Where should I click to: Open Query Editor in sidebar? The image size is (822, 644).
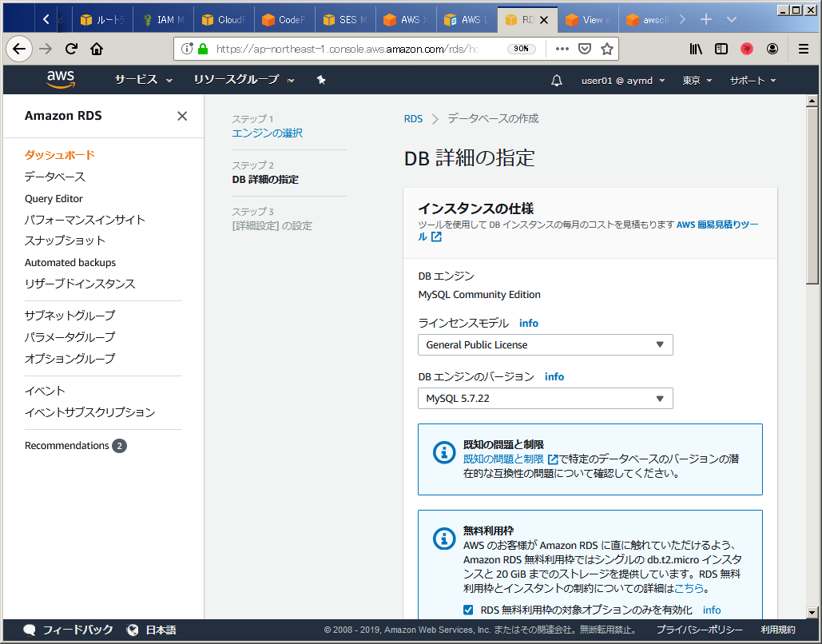click(x=54, y=199)
